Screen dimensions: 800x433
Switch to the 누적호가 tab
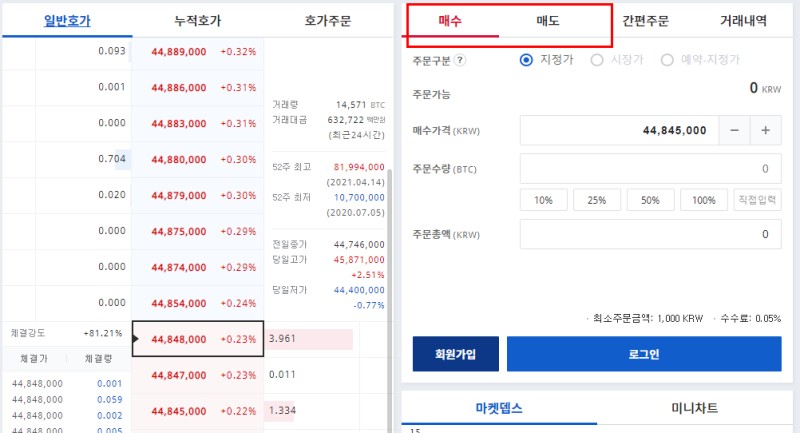coord(197,21)
